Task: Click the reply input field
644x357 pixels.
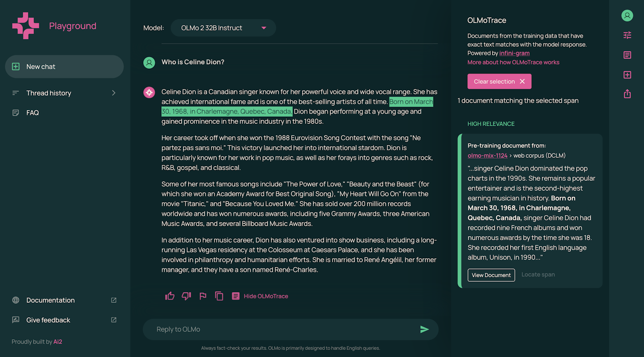Action: tap(282, 329)
